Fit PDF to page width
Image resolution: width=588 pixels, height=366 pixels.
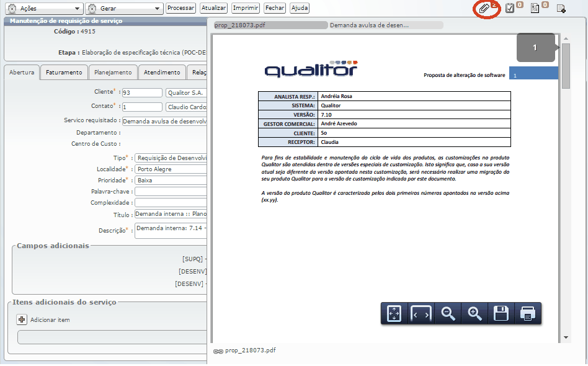click(x=421, y=314)
